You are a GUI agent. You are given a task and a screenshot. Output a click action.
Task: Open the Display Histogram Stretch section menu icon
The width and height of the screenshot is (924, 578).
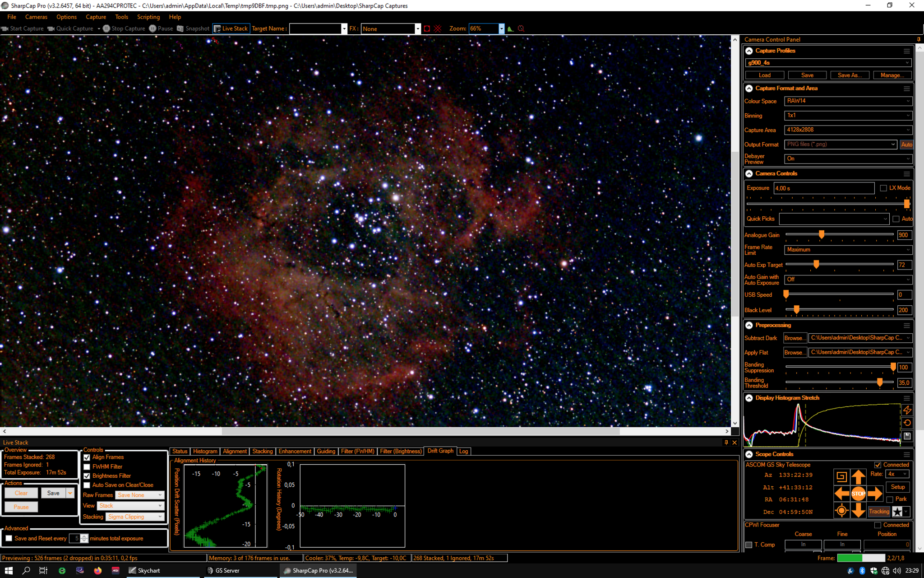click(x=907, y=398)
